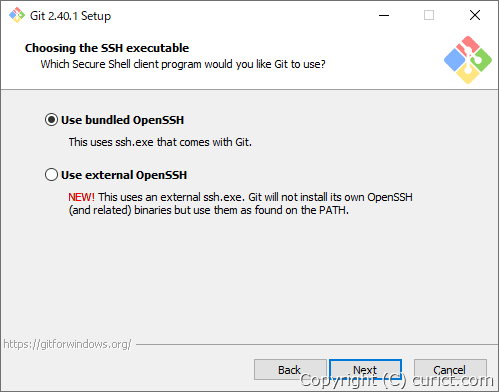Minimize the Git Setup window
The image size is (499, 392).
(384, 15)
